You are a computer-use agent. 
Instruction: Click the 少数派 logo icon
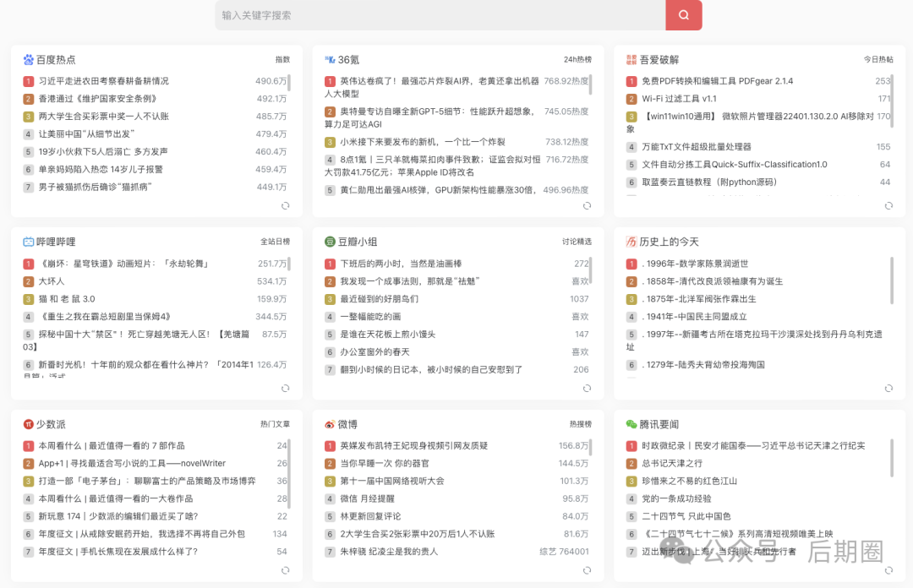(x=28, y=424)
